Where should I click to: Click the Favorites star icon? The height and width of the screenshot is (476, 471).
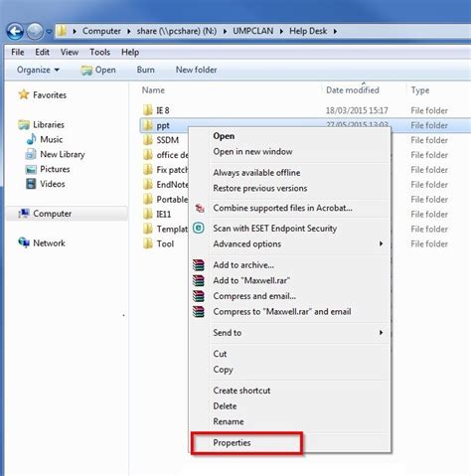click(24, 94)
